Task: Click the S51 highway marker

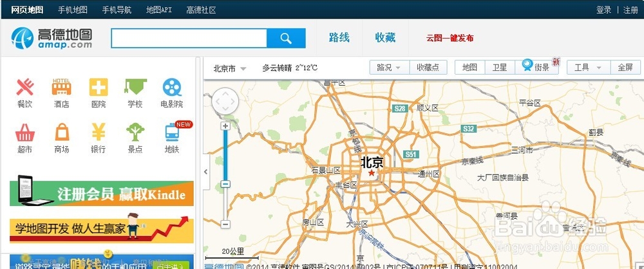Action: click(411, 154)
